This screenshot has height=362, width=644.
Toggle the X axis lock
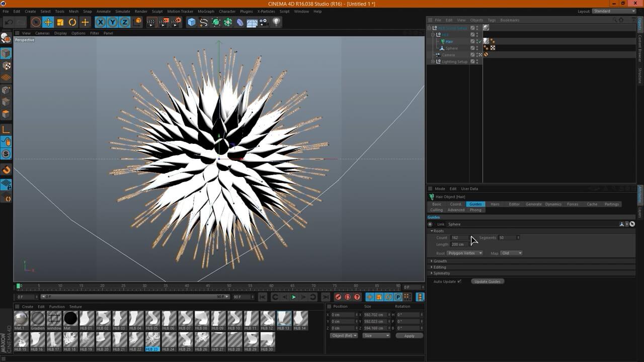point(100,22)
